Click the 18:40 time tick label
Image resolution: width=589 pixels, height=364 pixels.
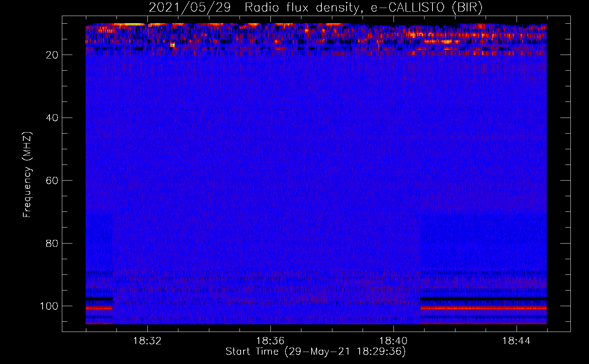[x=393, y=341]
